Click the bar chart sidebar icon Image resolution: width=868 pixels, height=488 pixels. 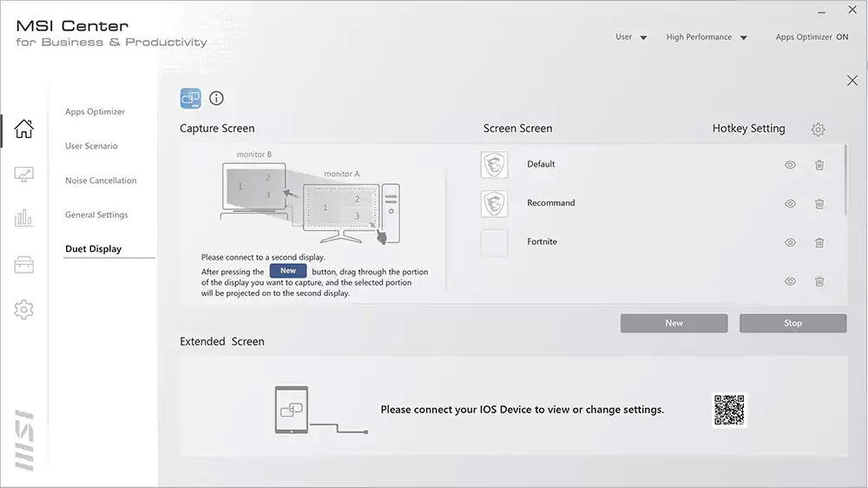point(24,219)
